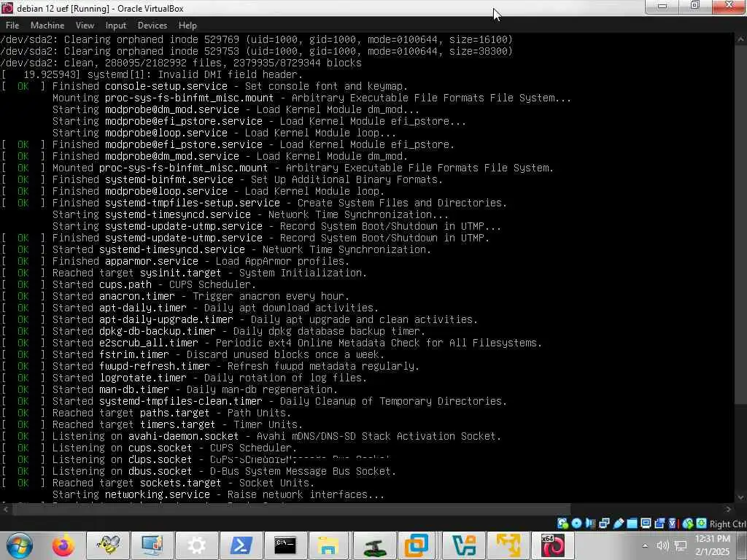The width and height of the screenshot is (747, 560).
Task: Open the Input menu
Action: coord(116,26)
